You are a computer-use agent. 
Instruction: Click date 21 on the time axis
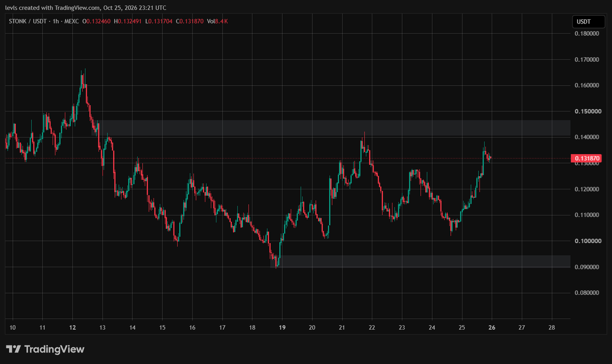(342, 328)
